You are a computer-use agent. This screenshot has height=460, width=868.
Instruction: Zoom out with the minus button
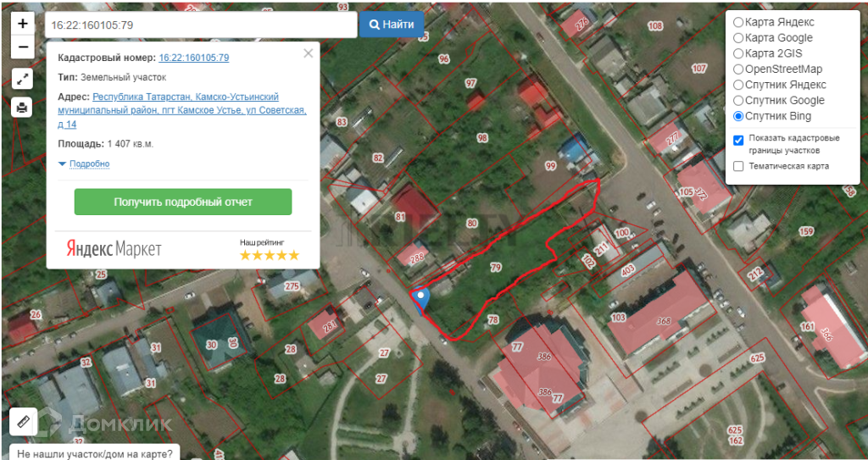point(23,47)
